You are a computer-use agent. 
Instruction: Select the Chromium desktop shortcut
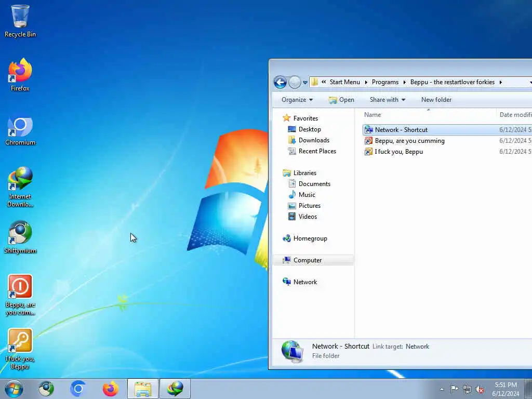(x=20, y=130)
